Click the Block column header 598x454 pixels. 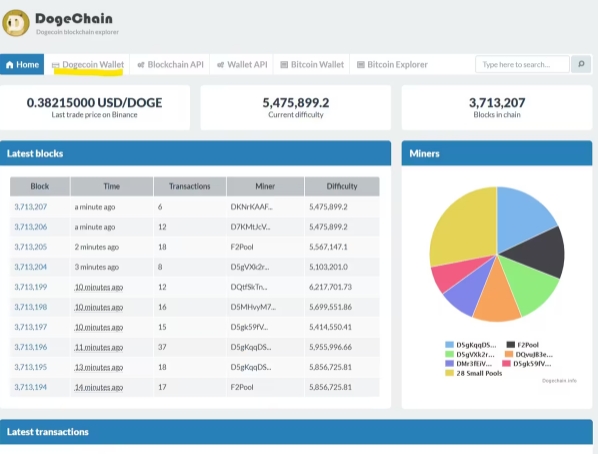coord(40,186)
